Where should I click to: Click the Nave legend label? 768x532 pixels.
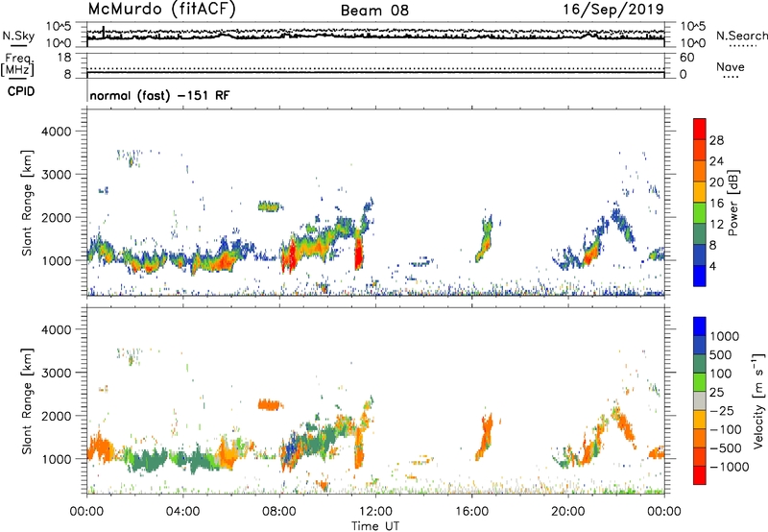tap(731, 66)
